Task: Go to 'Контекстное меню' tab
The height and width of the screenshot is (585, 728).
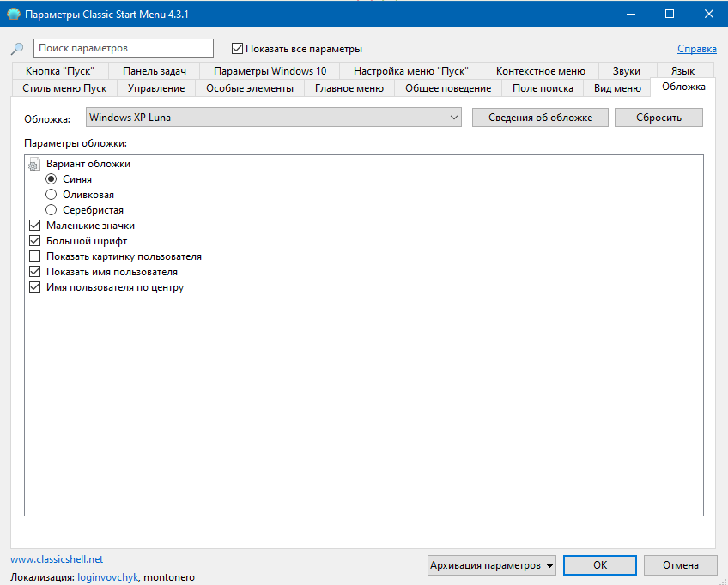Action: click(x=541, y=71)
